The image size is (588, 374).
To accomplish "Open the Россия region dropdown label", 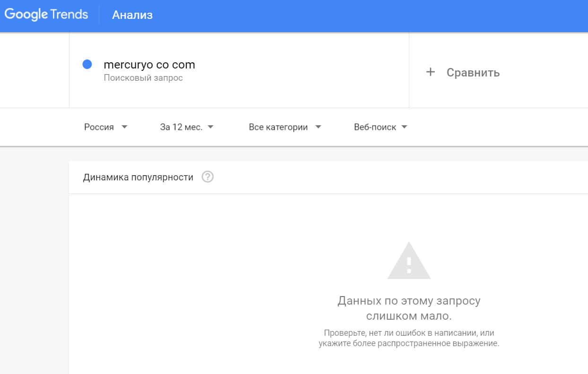I will tap(99, 127).
